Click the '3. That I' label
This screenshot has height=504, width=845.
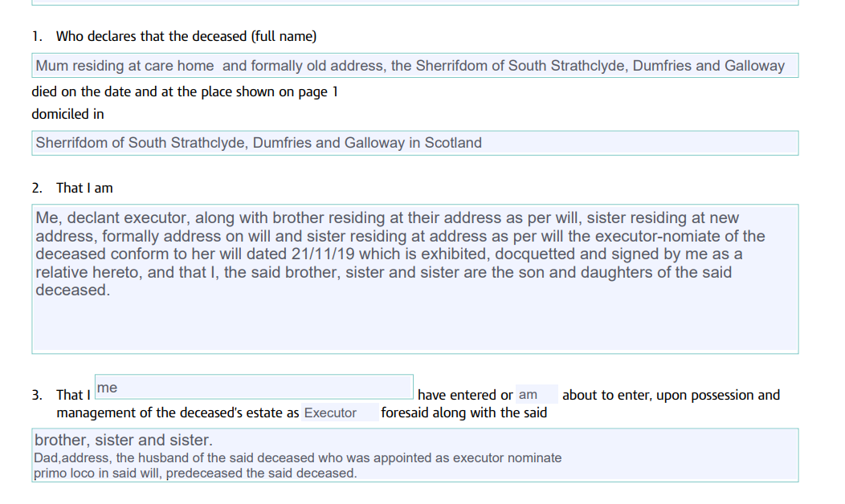click(x=61, y=395)
